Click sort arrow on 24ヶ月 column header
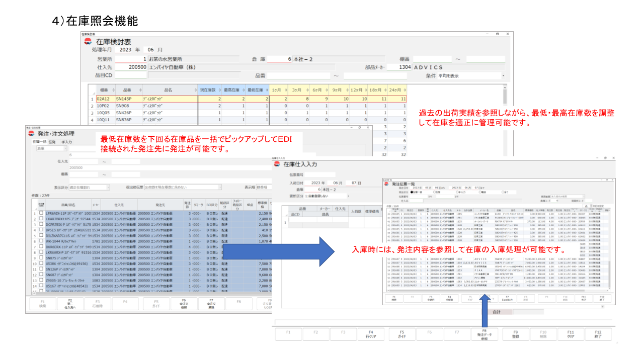644x362 pixels. [x=406, y=90]
